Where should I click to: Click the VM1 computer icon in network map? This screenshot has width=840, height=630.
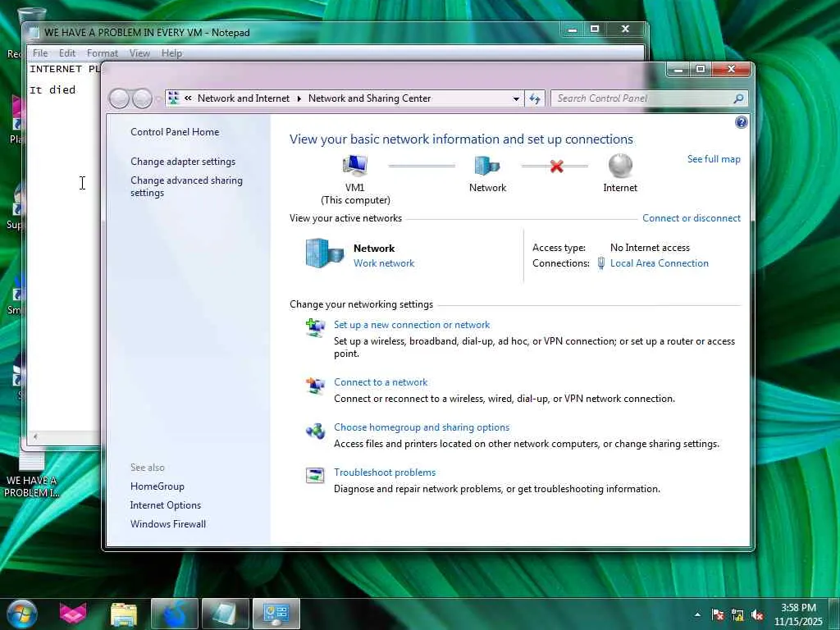[x=354, y=165]
